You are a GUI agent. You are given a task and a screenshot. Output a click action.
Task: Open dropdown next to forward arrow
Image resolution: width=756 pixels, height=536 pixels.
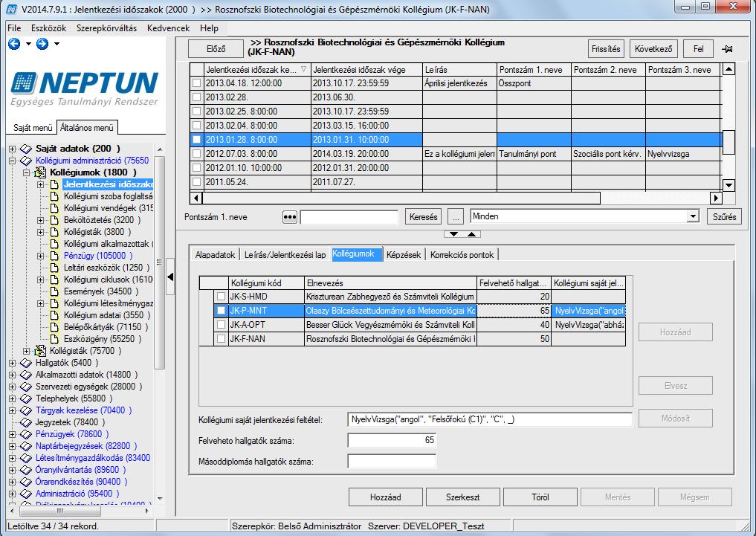click(56, 44)
